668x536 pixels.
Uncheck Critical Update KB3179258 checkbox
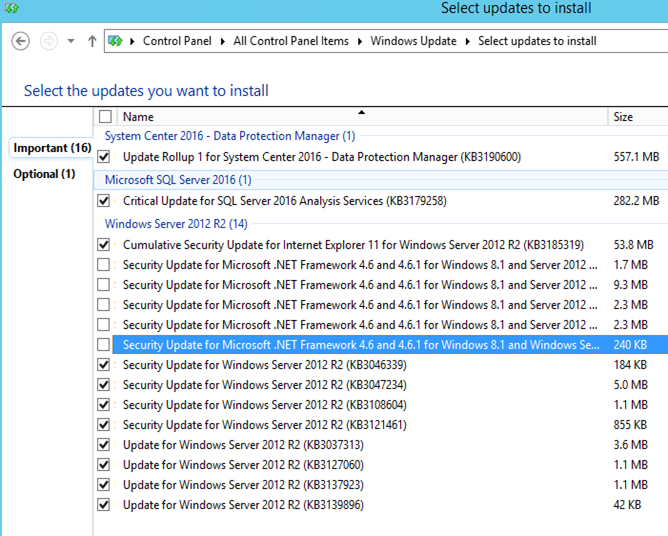[x=104, y=201]
